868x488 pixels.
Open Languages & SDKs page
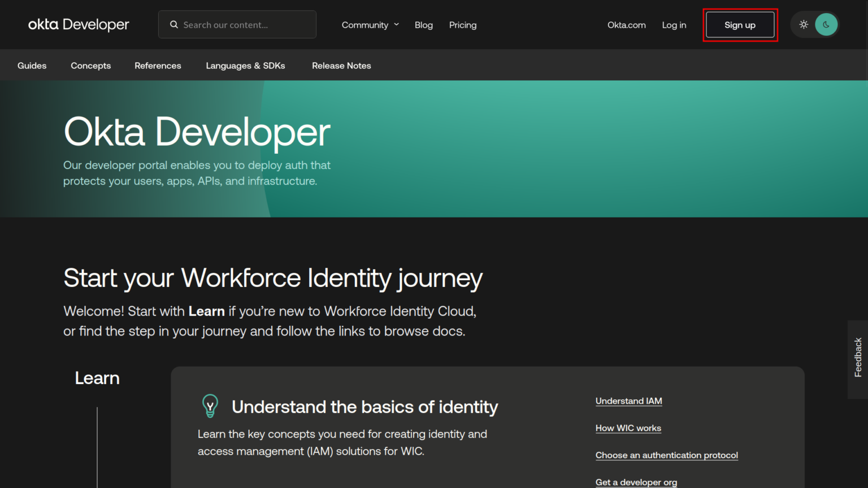click(245, 66)
